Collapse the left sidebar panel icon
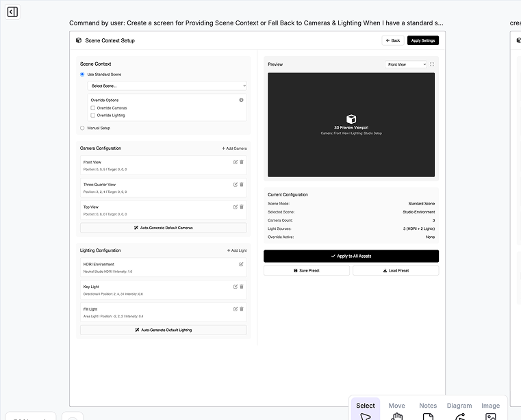The width and height of the screenshot is (521, 420). (x=12, y=12)
